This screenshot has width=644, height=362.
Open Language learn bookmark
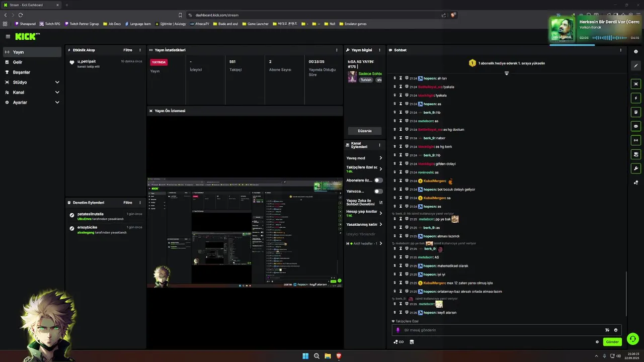(137, 24)
